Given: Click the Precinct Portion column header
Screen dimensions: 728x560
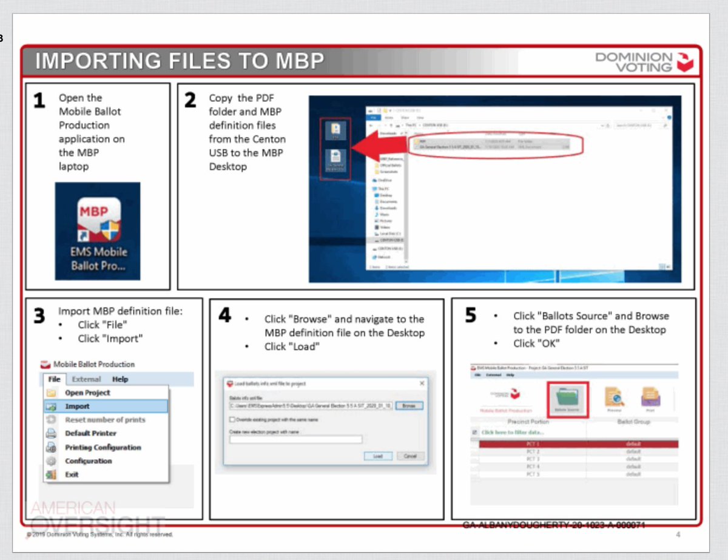Looking at the screenshot, I should [528, 422].
